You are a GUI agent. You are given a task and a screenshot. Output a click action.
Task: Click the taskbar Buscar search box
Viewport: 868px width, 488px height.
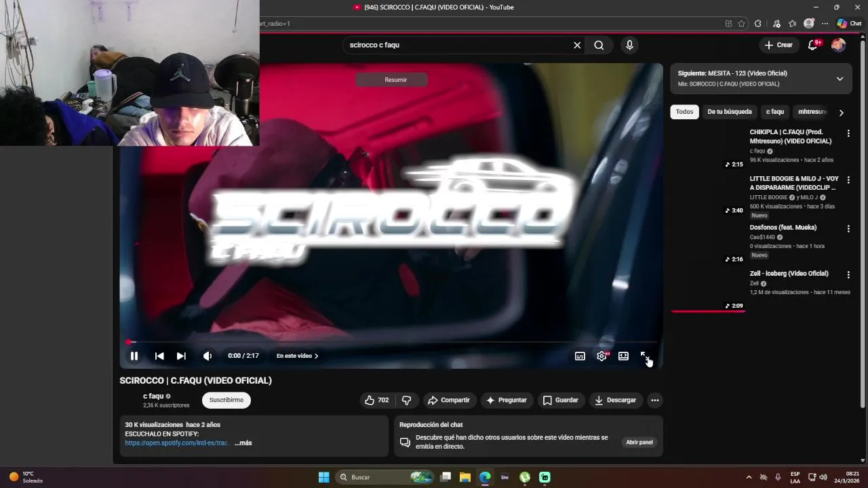[384, 477]
